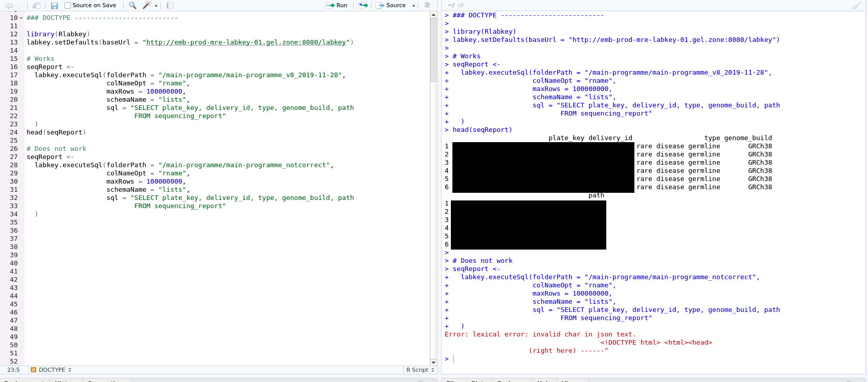
Task: Change file type from R Script
Action: point(420,370)
